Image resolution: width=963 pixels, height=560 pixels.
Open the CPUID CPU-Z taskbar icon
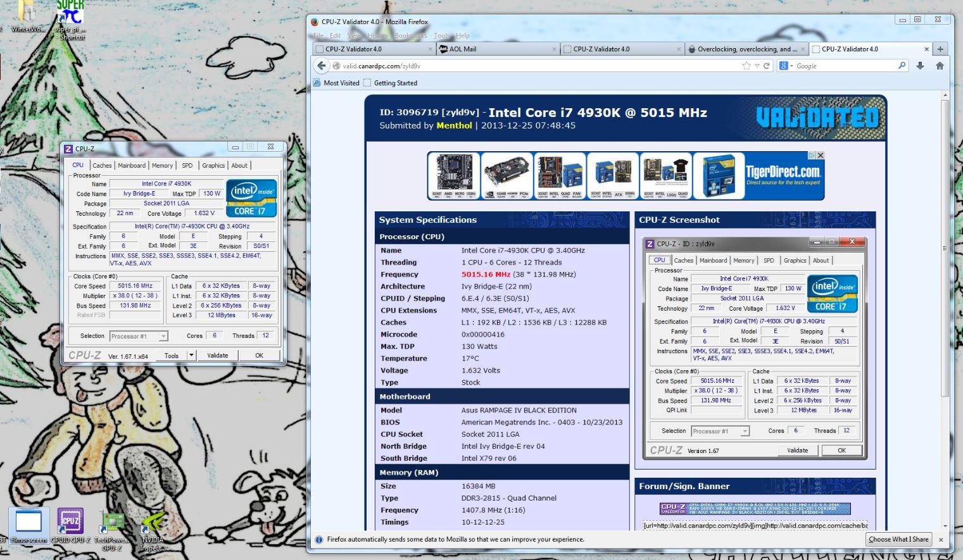70,526
